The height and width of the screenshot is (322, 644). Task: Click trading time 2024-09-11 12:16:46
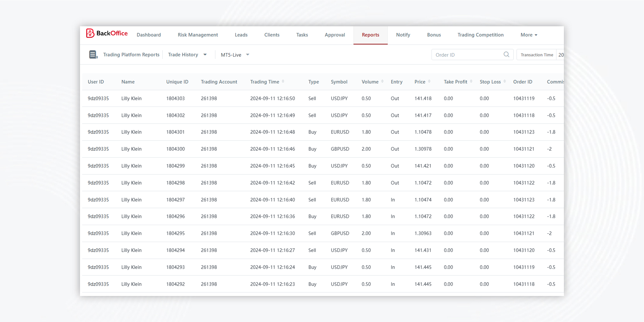272,149
